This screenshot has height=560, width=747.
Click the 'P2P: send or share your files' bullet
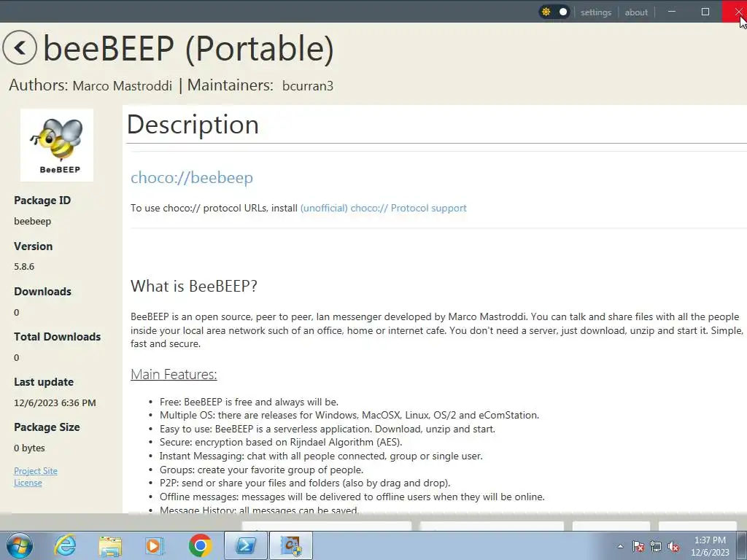point(305,483)
